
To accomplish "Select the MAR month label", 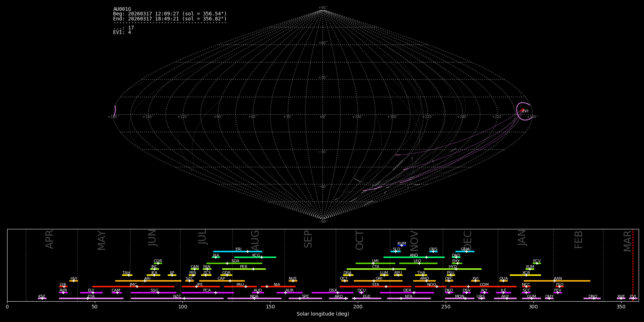I will pyautogui.click(x=628, y=241).
